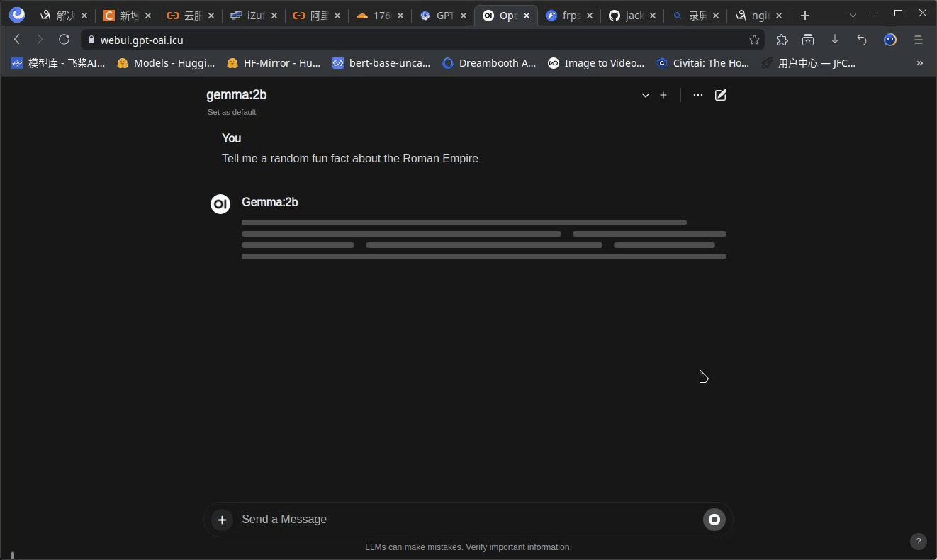Open the browser downloads icon
Viewport: 937px width, 560px height.
(835, 40)
